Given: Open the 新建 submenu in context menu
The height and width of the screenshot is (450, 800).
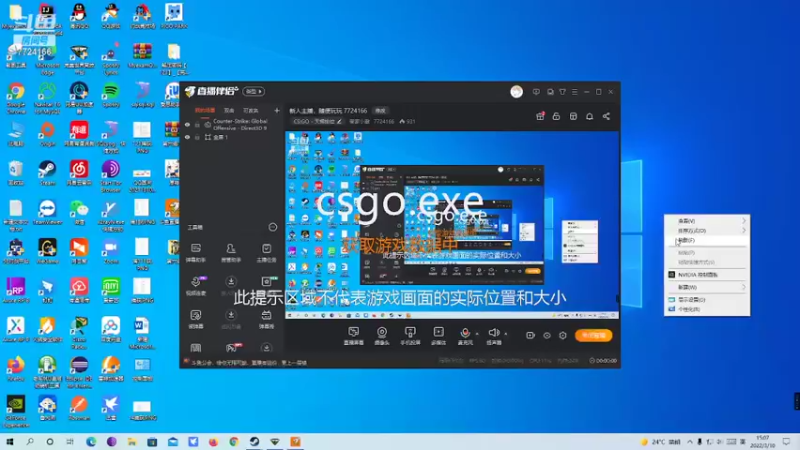Looking at the screenshot, I should click(x=707, y=287).
